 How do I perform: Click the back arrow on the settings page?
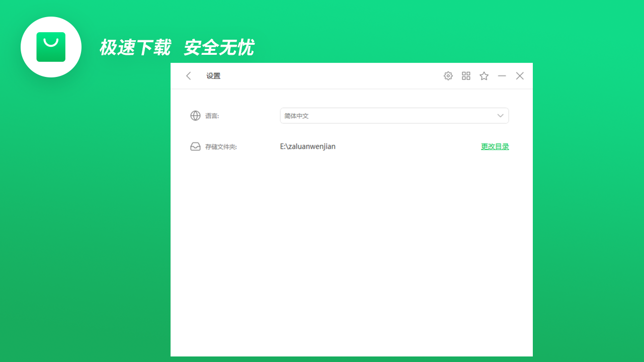click(x=188, y=75)
